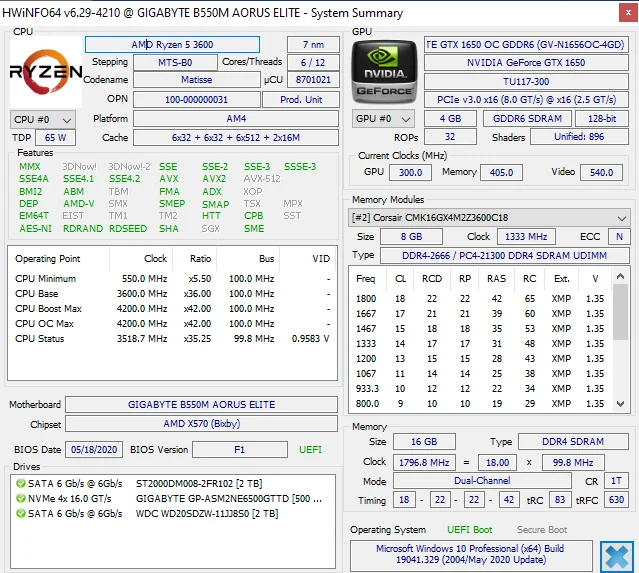Click the GDDR6 SDRAM field

[x=527, y=119]
